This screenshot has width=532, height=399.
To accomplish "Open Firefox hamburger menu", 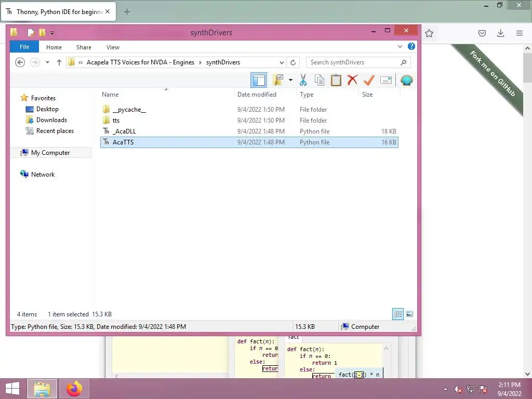I will (520, 33).
